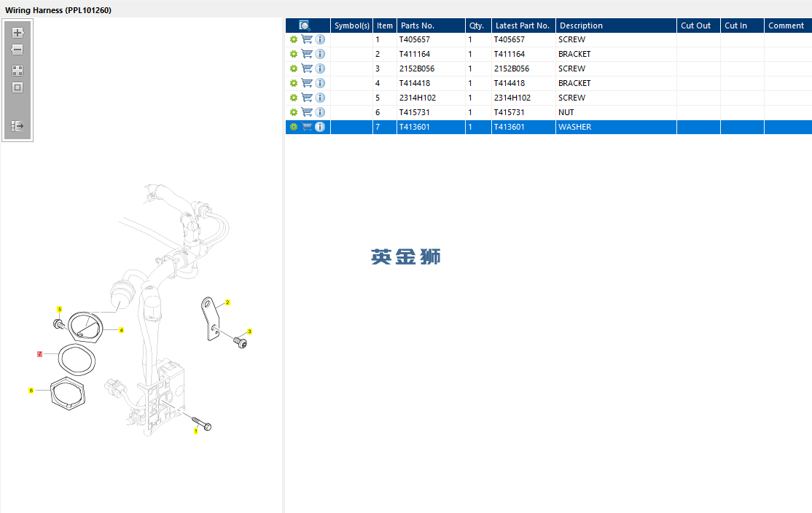Sort by the Item column header
Viewport: 812px width, 513px height.
[x=385, y=26]
